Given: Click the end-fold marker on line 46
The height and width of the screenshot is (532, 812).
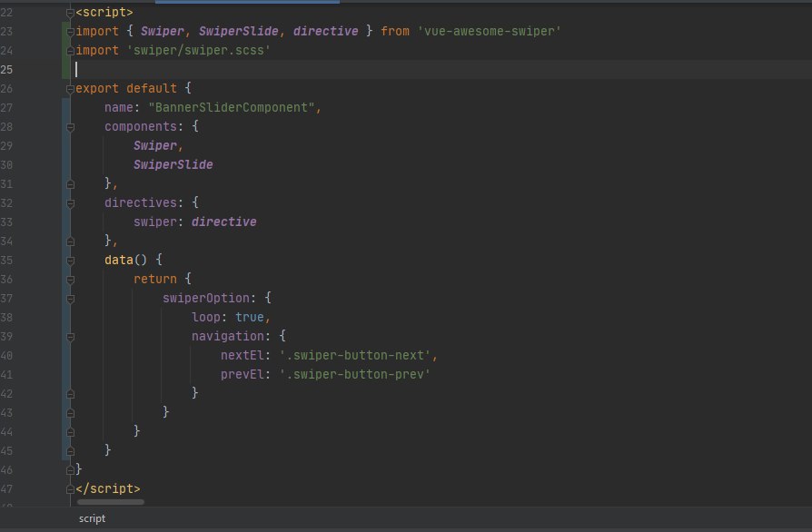Looking at the screenshot, I should 71,470.
